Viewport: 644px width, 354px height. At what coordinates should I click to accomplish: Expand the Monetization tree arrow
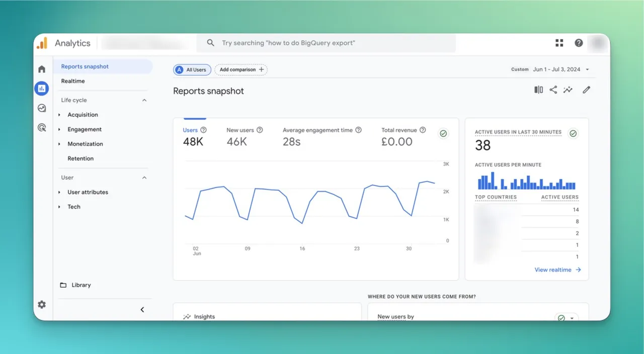click(x=59, y=144)
